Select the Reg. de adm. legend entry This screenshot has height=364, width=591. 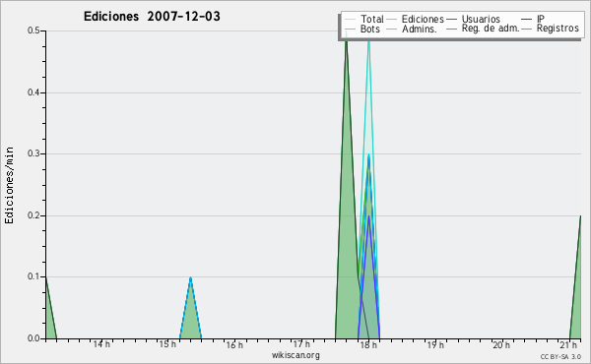(x=483, y=29)
